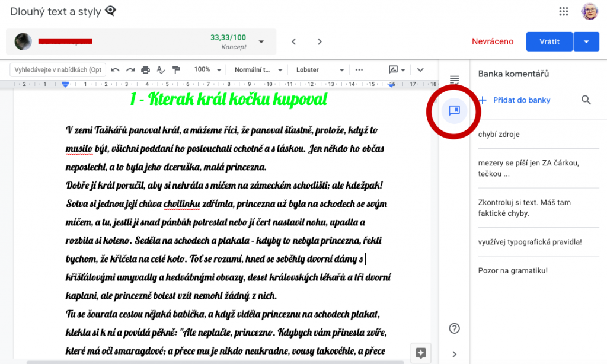607x364 pixels.
Task: Undo the last action
Action: pyautogui.click(x=115, y=70)
